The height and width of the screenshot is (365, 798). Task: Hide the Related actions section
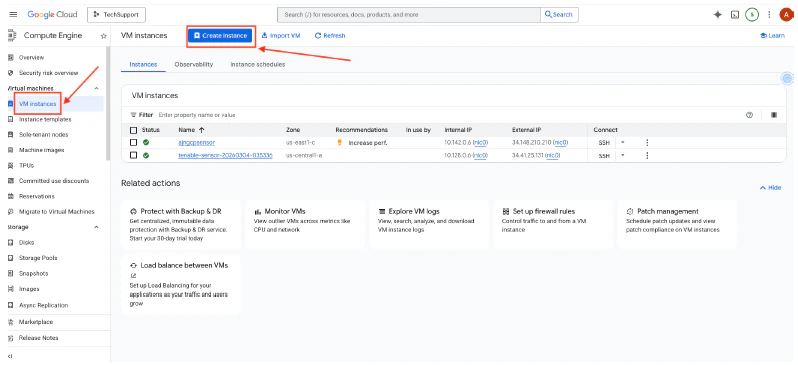[x=771, y=188]
